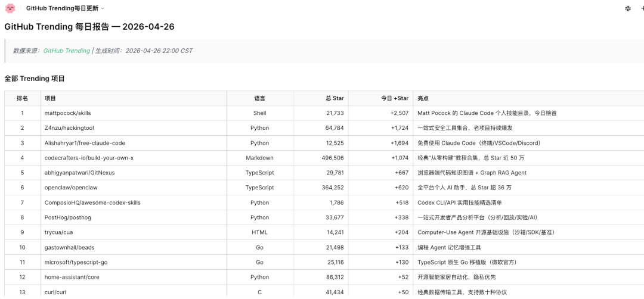The width and height of the screenshot is (644, 299).
Task: Click the total star value 86,312
Action: (335, 278)
